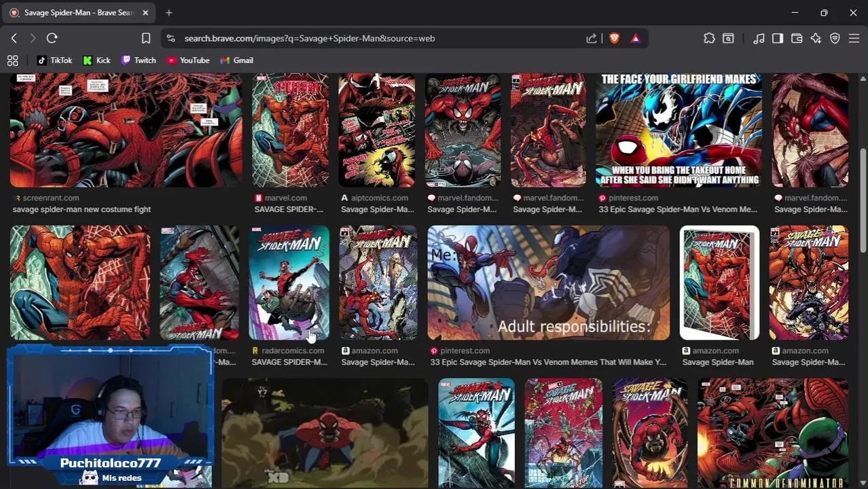Open the Common Denominator comic page image
The height and width of the screenshot is (489, 868).
(x=772, y=433)
